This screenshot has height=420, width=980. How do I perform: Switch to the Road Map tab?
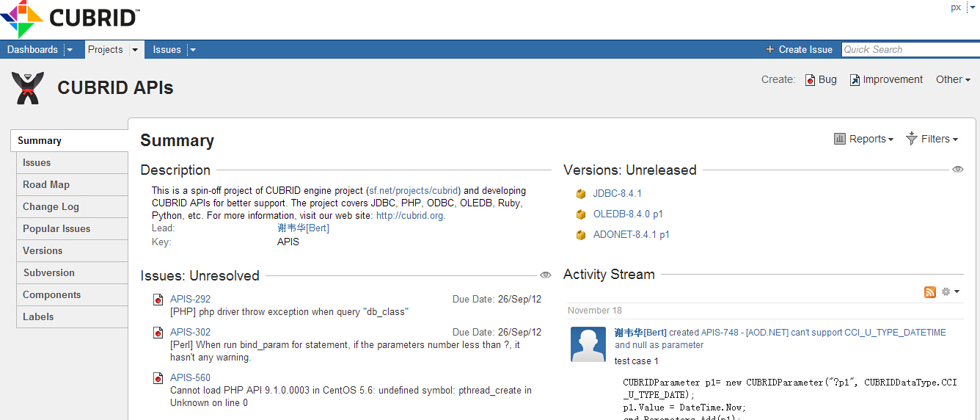pos(72,184)
